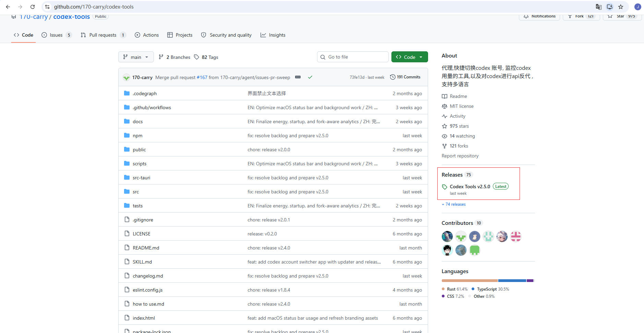The image size is (644, 333).
Task: Click the pink cross contributor avatar
Action: click(516, 236)
